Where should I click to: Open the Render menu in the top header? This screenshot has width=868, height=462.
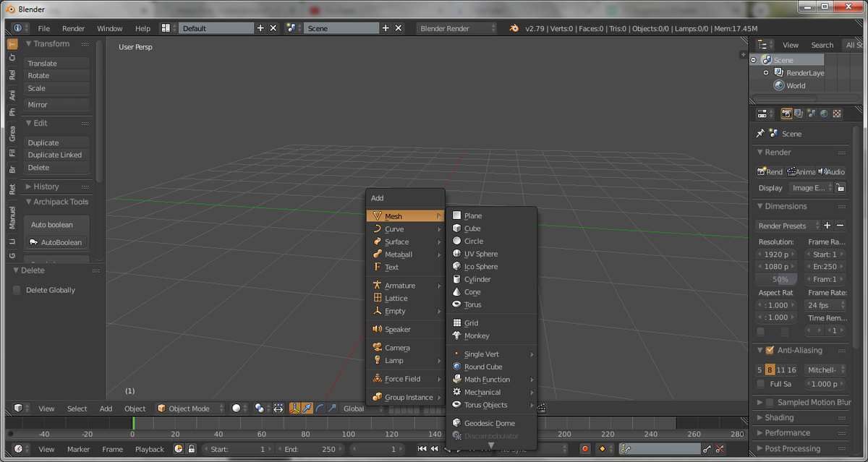coord(73,28)
